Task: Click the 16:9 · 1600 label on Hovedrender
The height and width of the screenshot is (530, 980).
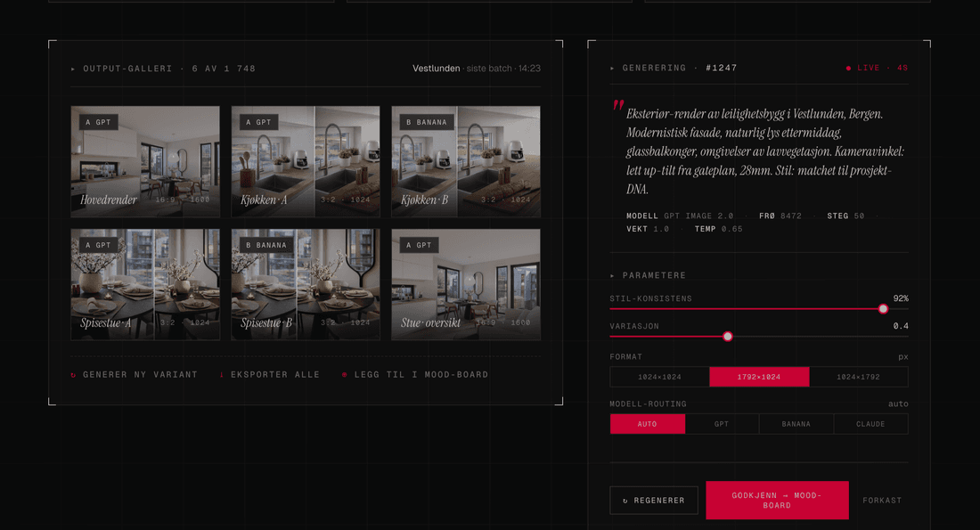Action: (183, 200)
